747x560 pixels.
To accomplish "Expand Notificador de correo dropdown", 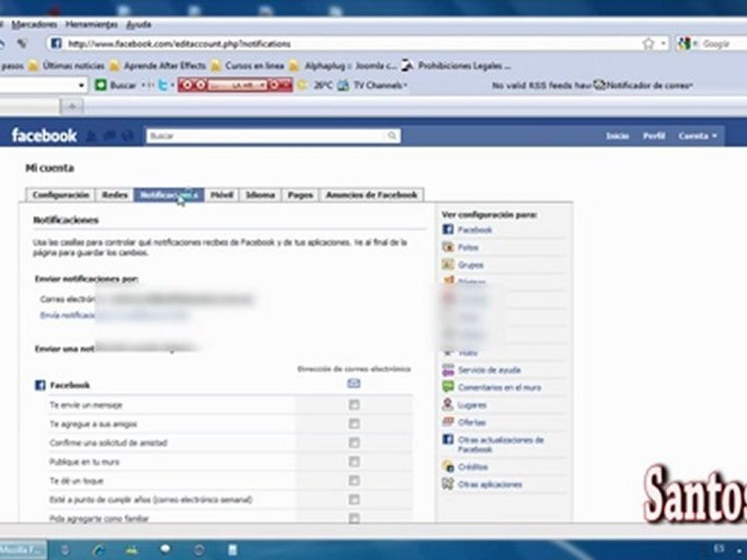I will (x=691, y=86).
